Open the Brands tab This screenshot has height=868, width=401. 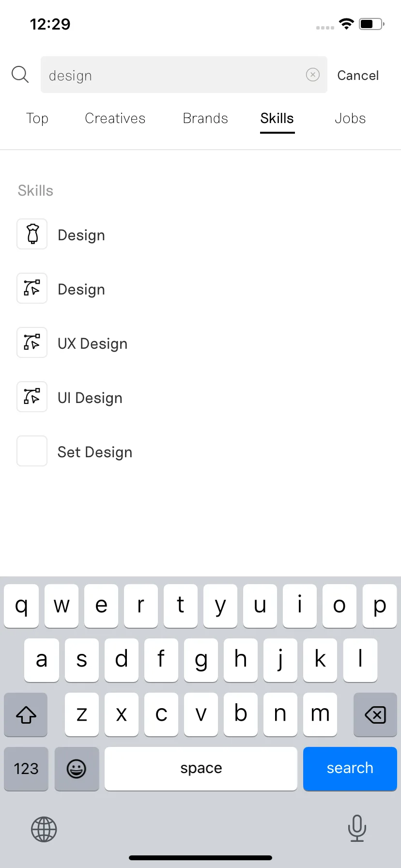click(205, 118)
